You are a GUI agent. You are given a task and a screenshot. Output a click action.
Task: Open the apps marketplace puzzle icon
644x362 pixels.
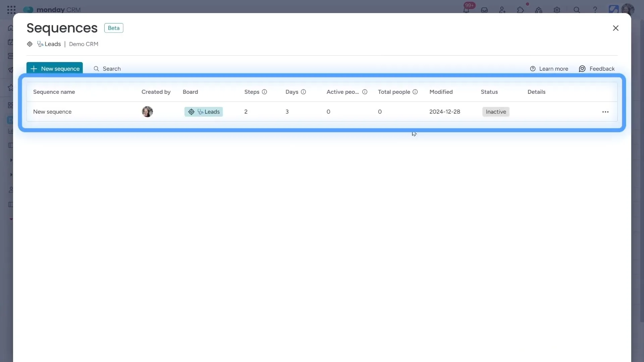point(520,10)
